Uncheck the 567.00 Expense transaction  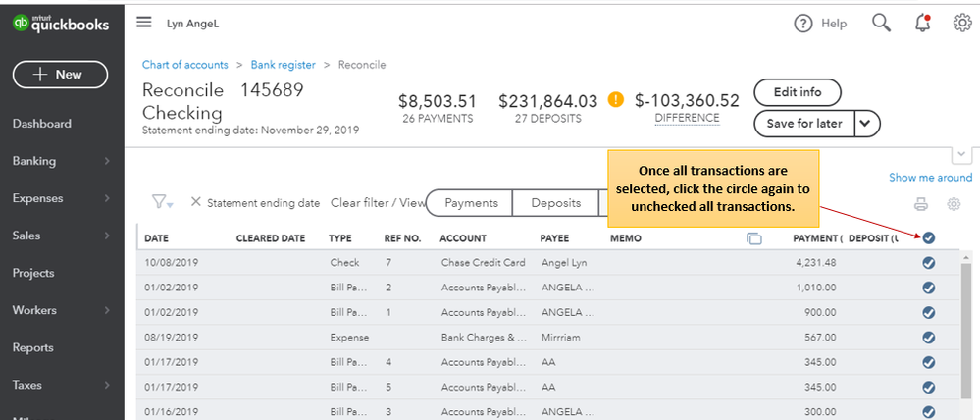[x=929, y=338]
